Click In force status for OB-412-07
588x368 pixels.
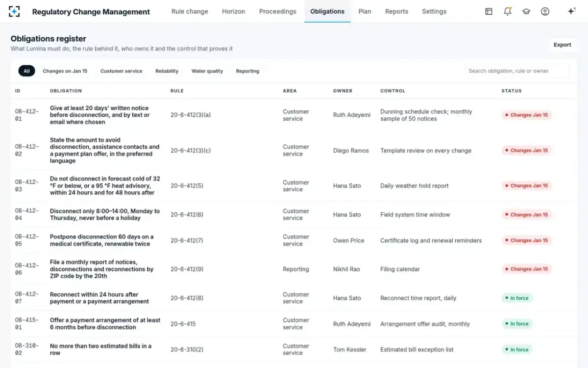516,298
